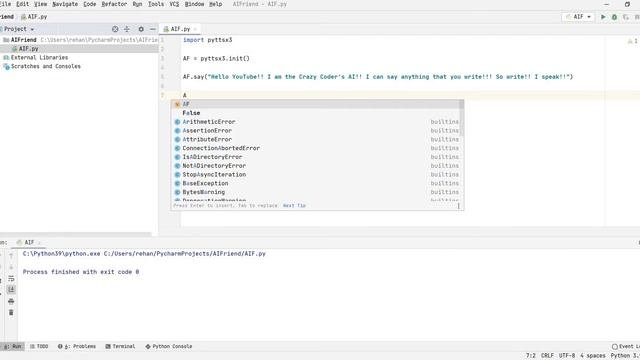Open completion popup options (three dots)

click(458, 206)
